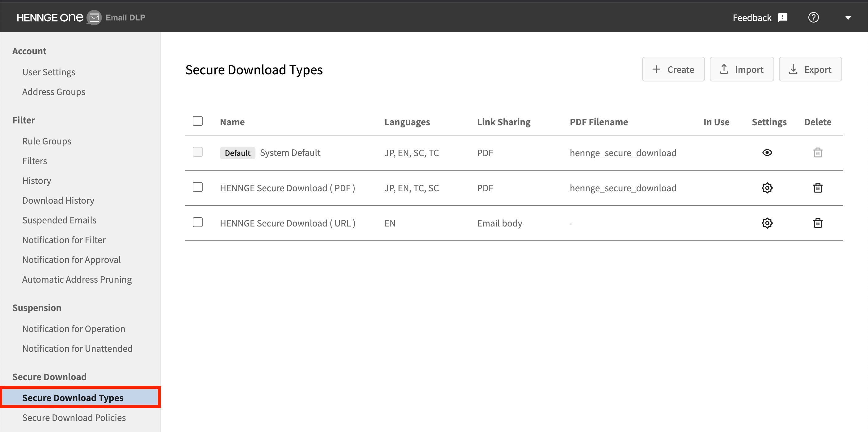Click the Secure Download Types page heading
868x432 pixels.
click(x=254, y=70)
